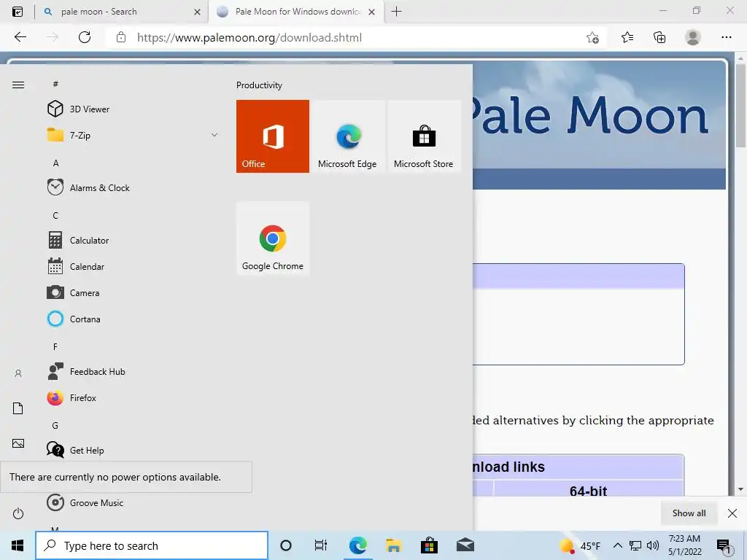The width and height of the screenshot is (747, 560).
Task: Switch to Edge on the taskbar
Action: point(357,545)
